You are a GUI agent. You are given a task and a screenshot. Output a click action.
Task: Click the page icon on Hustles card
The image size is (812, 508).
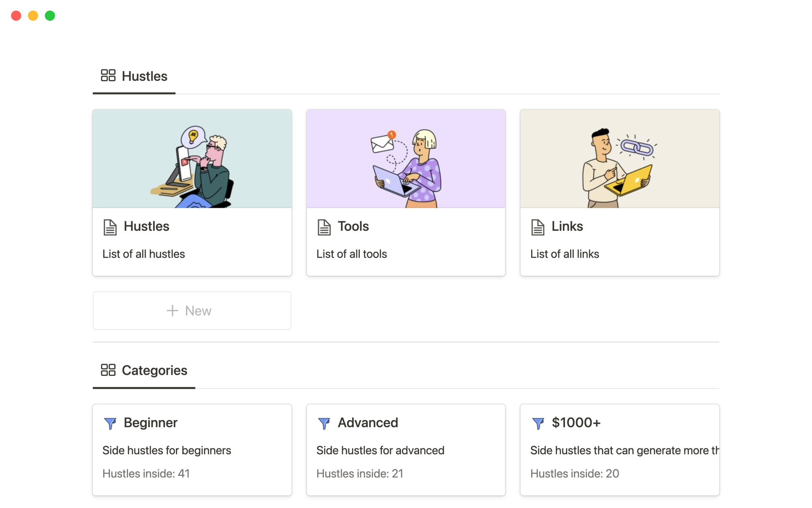[110, 227]
